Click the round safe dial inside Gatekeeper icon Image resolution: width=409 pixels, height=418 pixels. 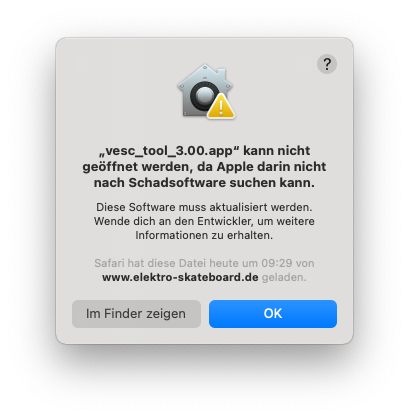click(x=203, y=96)
